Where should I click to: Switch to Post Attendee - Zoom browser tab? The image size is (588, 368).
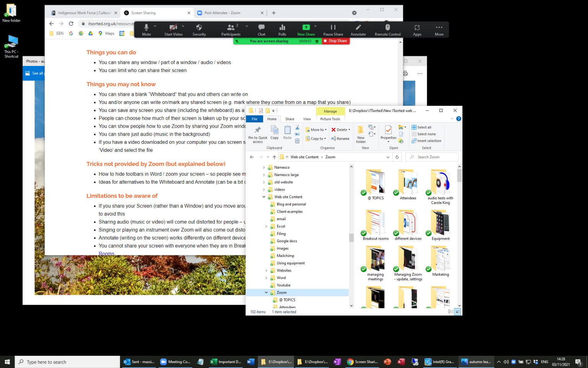coord(230,13)
